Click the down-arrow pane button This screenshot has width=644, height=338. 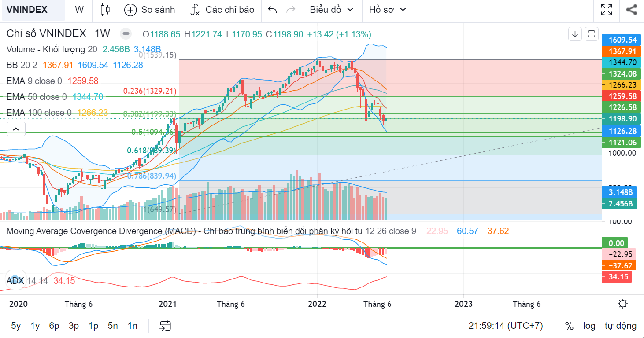pos(575,34)
